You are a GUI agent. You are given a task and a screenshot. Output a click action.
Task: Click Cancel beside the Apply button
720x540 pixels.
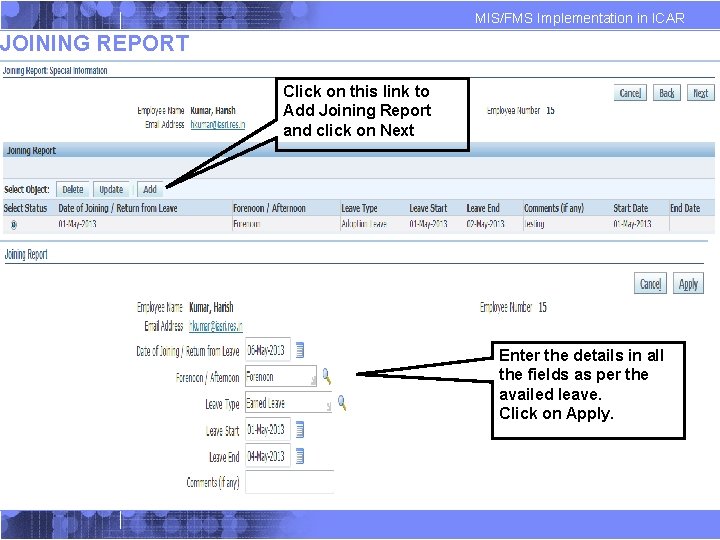[x=650, y=284]
